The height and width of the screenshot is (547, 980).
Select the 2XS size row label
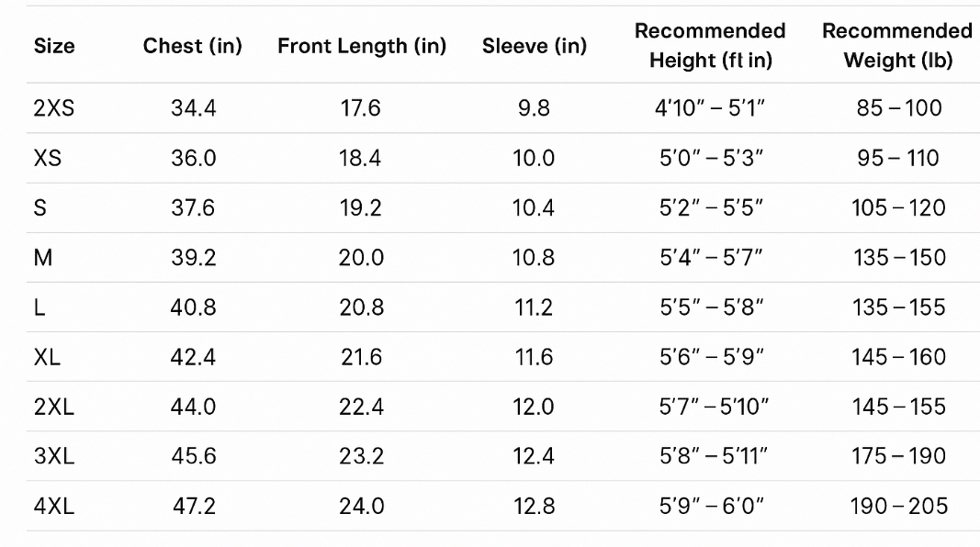click(53, 108)
